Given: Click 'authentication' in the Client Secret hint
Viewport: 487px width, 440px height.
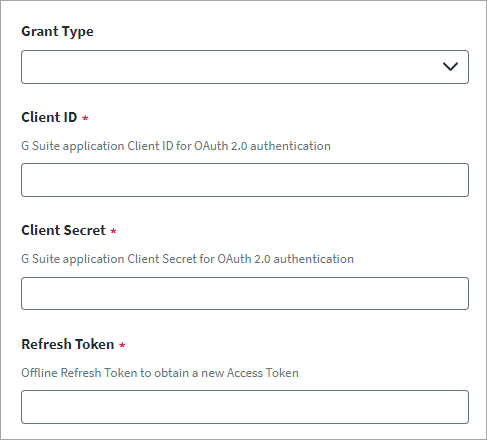Looking at the screenshot, I should (314, 259).
